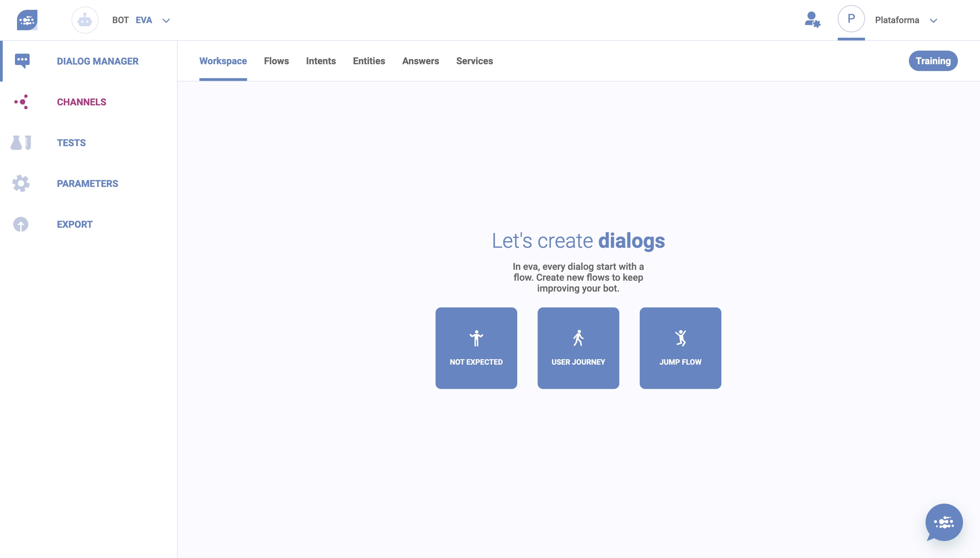Click the Training button
This screenshot has width=980, height=558.
[x=933, y=61]
